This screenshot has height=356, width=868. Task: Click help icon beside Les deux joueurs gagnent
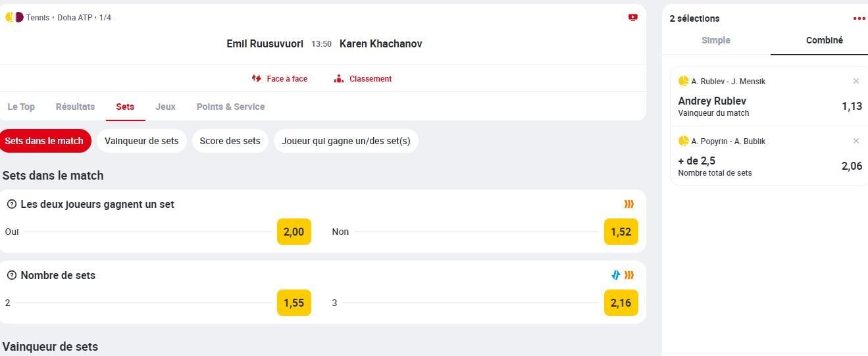point(11,204)
